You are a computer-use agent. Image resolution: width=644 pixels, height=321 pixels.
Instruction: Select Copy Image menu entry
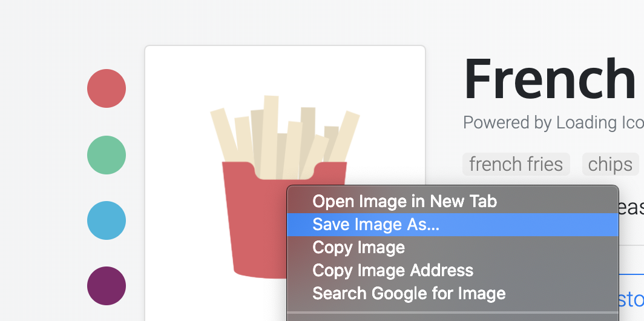click(358, 248)
